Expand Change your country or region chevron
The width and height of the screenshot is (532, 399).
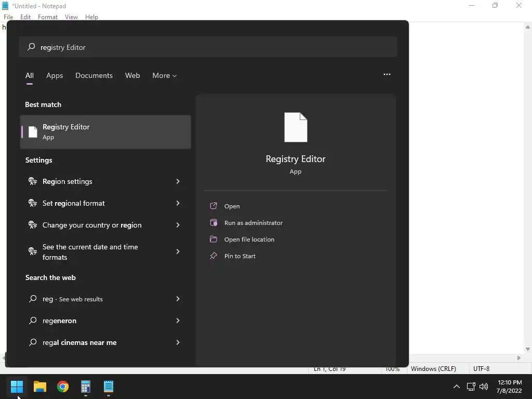178,224
